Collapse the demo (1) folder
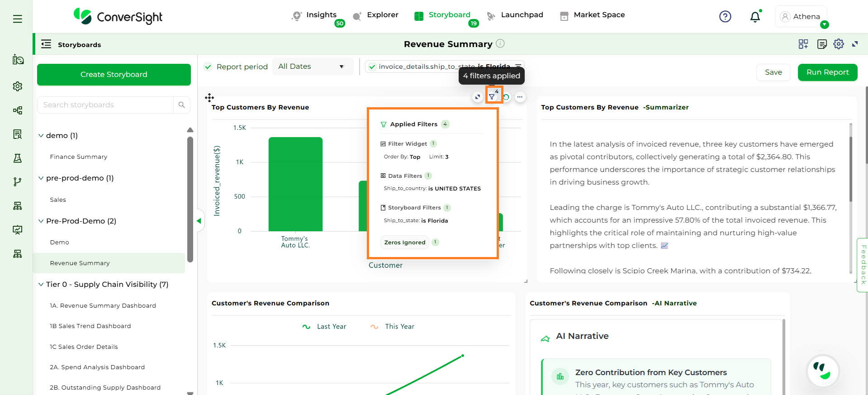868x395 pixels. click(x=41, y=136)
